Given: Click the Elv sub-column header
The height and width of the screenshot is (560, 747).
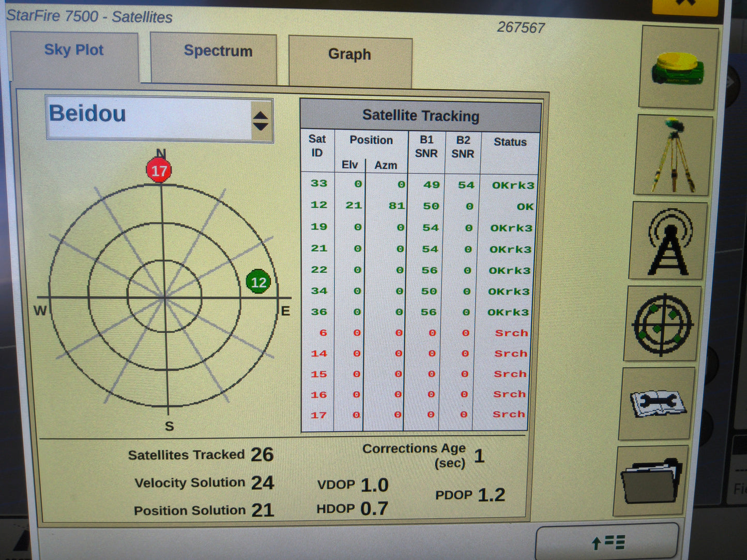Looking at the screenshot, I should click(x=349, y=165).
